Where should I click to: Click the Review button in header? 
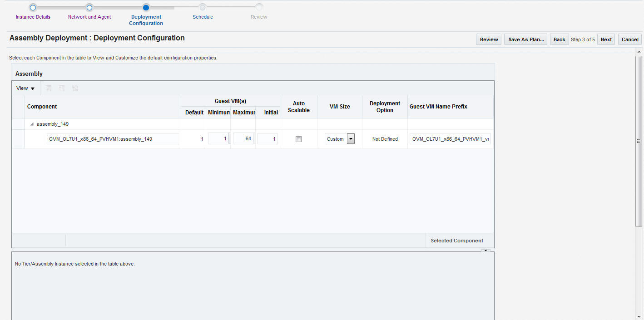point(489,39)
